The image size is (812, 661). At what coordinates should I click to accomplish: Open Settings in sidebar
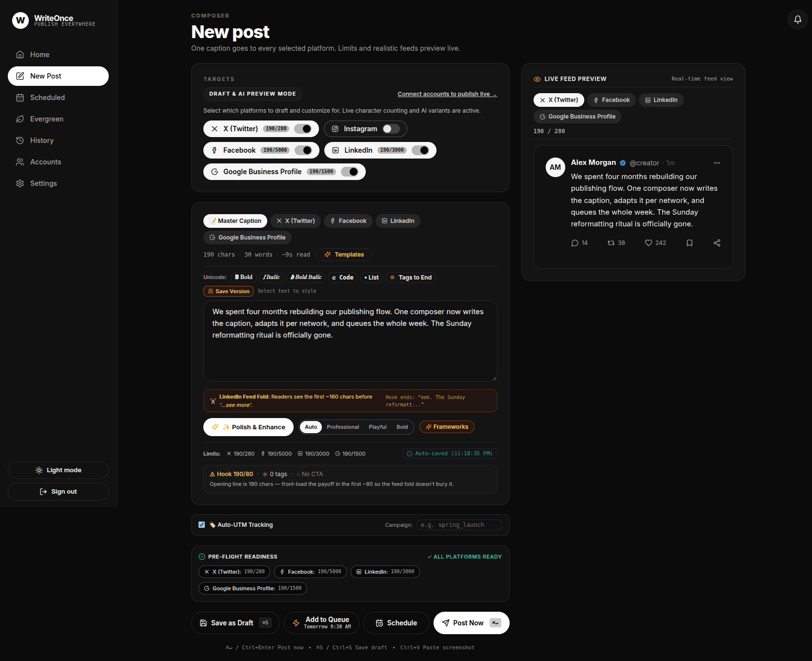click(x=58, y=183)
